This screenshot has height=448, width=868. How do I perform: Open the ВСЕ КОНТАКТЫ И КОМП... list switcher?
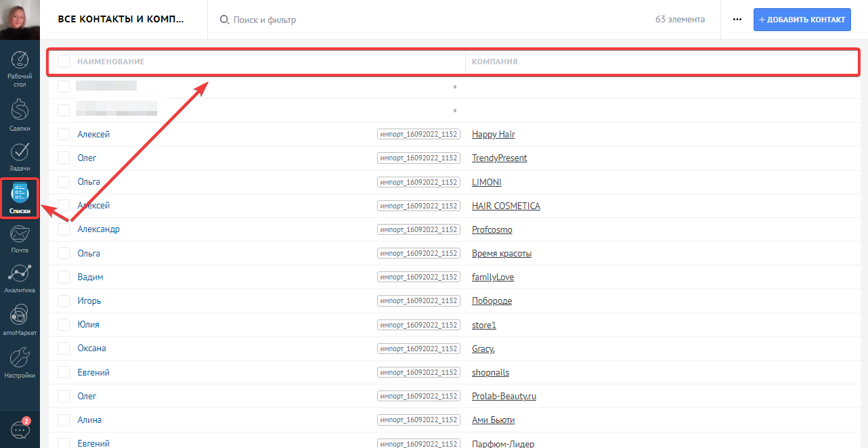coord(122,19)
